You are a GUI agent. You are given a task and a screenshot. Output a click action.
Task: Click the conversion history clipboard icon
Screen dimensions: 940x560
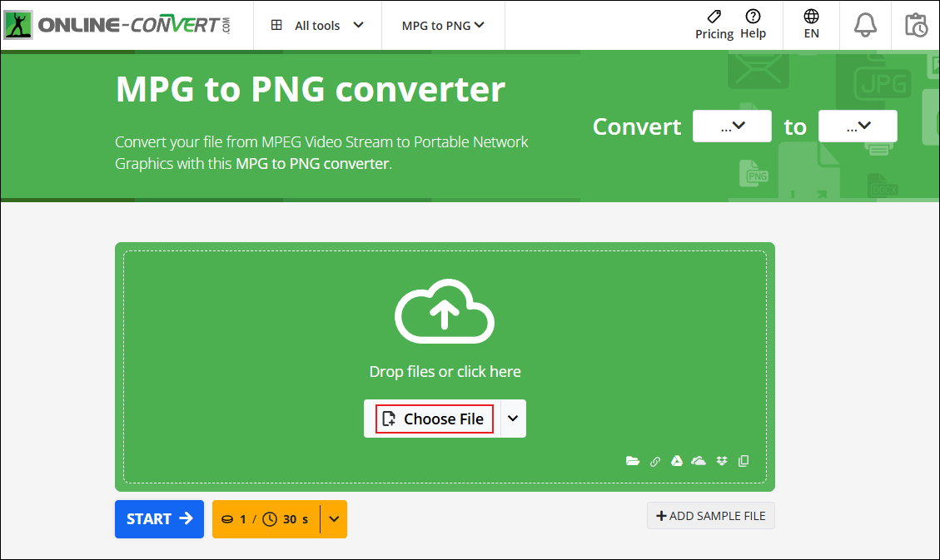click(x=916, y=24)
